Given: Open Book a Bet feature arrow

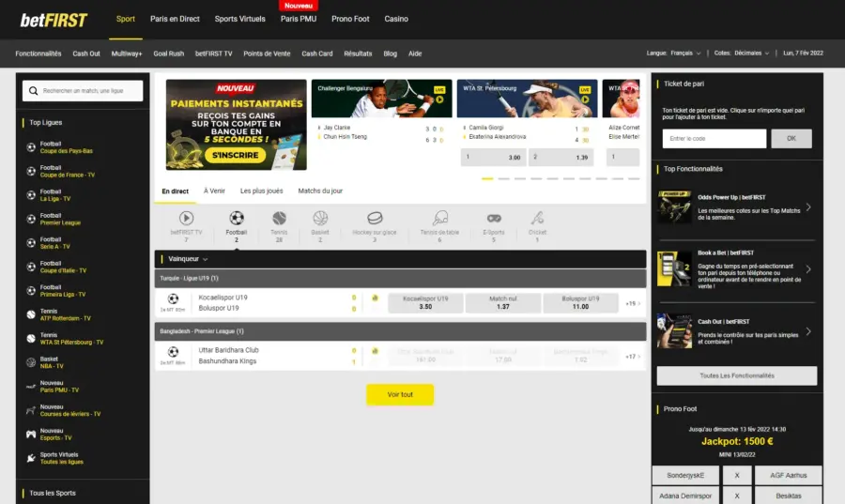Looking at the screenshot, I should pos(808,269).
